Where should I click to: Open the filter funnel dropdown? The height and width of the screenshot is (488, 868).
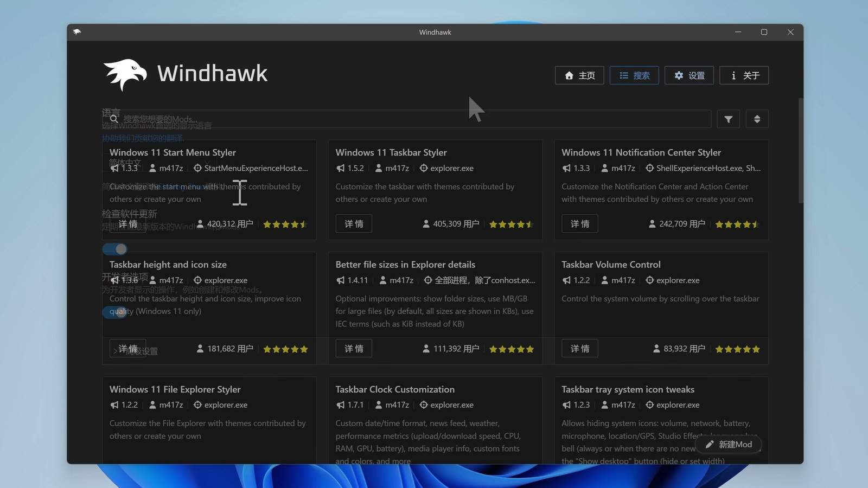click(x=729, y=119)
